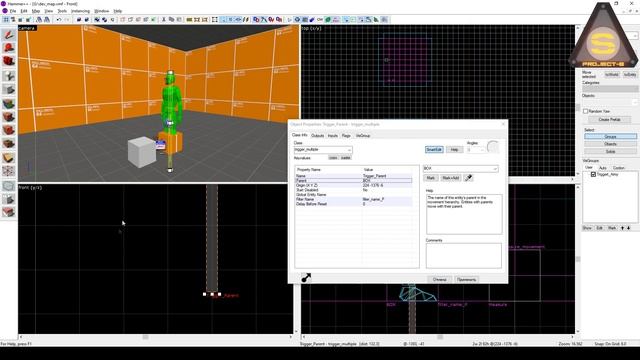Click the Redo toolbar icon
640x360 pixels.
[67, 20]
